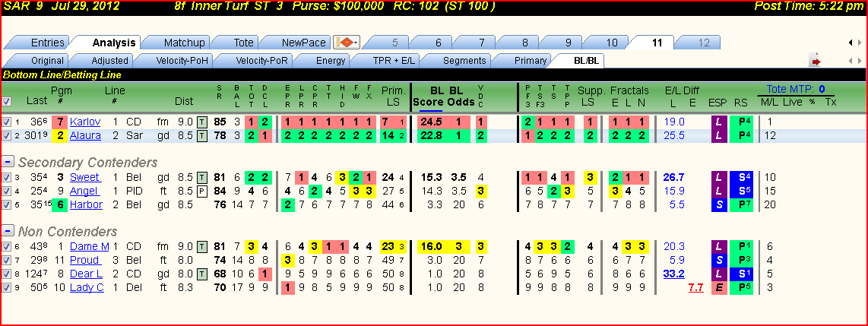The image size is (868, 326).
Task: Click the purple L ESP badge for Sweet
Action: coord(718,177)
